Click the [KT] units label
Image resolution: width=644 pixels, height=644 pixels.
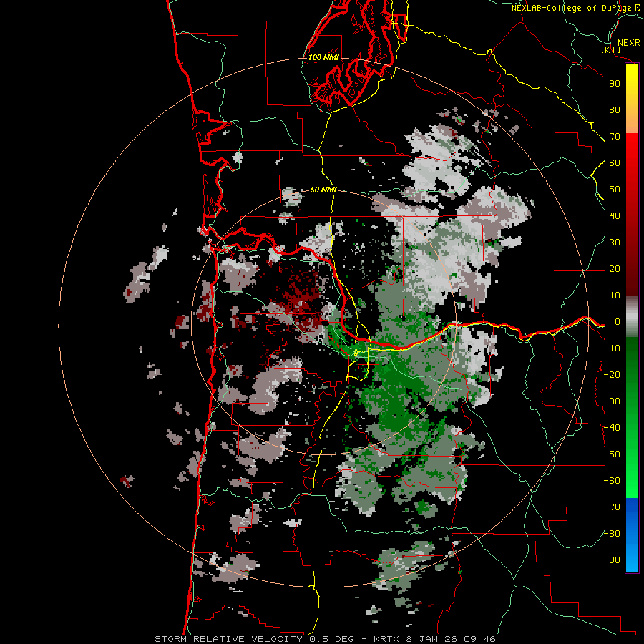tap(611, 49)
